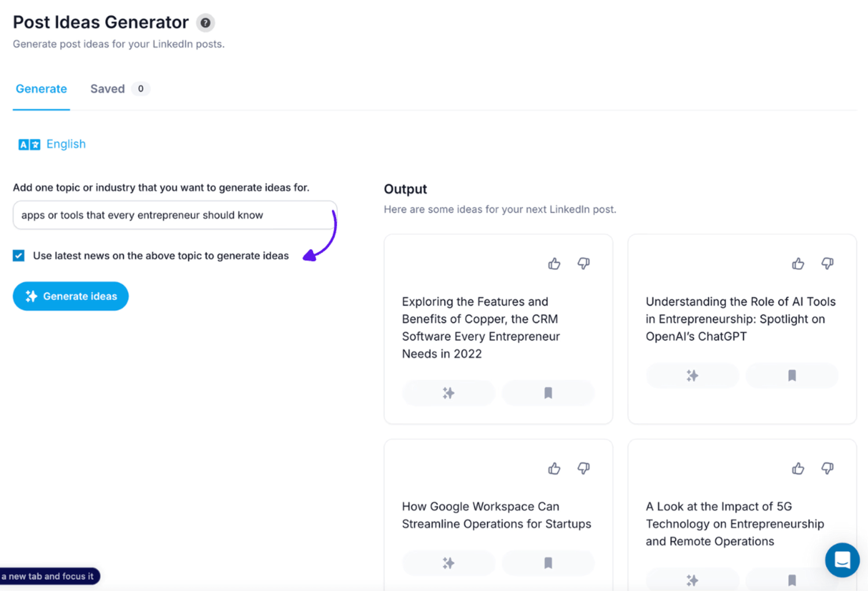Dislike the ChatGPT AI Tools idea

pyautogui.click(x=827, y=264)
